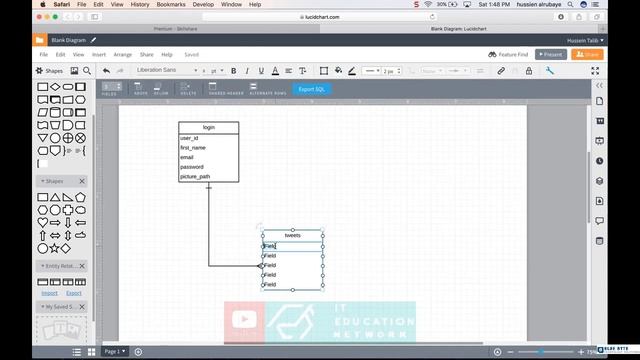Add a new page
Image resolution: width=640 pixels, height=360 pixels.
pyautogui.click(x=138, y=352)
